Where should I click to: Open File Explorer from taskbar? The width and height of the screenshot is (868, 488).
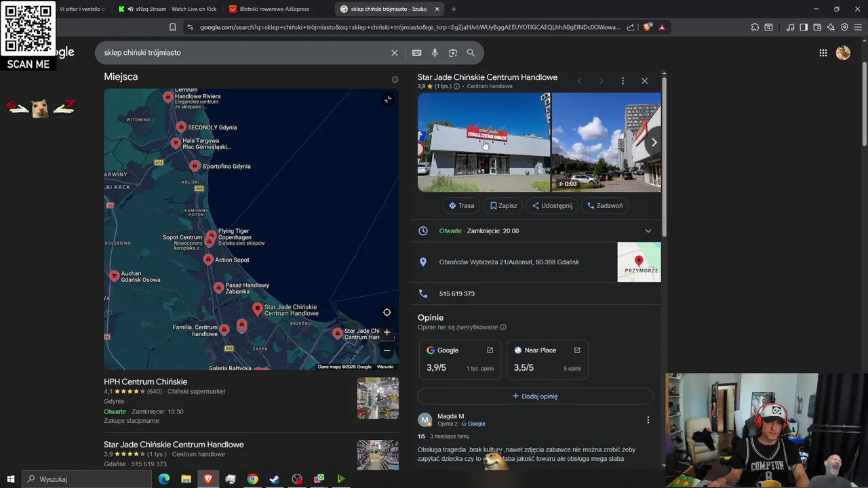point(186,479)
